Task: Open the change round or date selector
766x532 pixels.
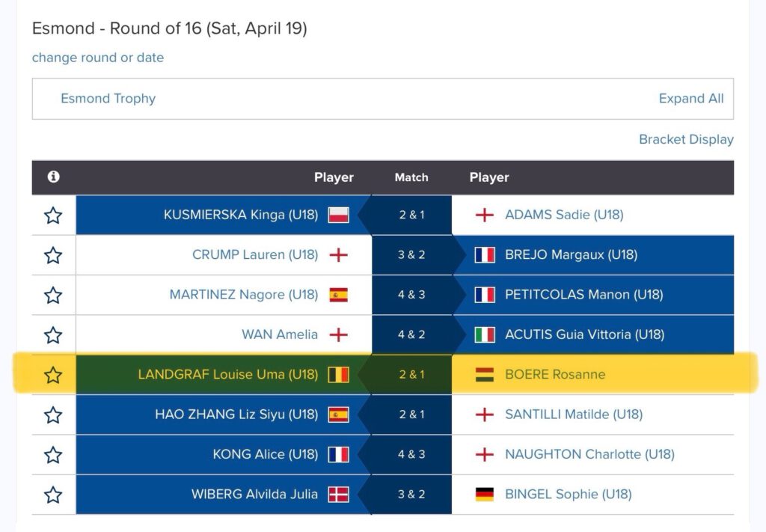Action: click(x=98, y=58)
